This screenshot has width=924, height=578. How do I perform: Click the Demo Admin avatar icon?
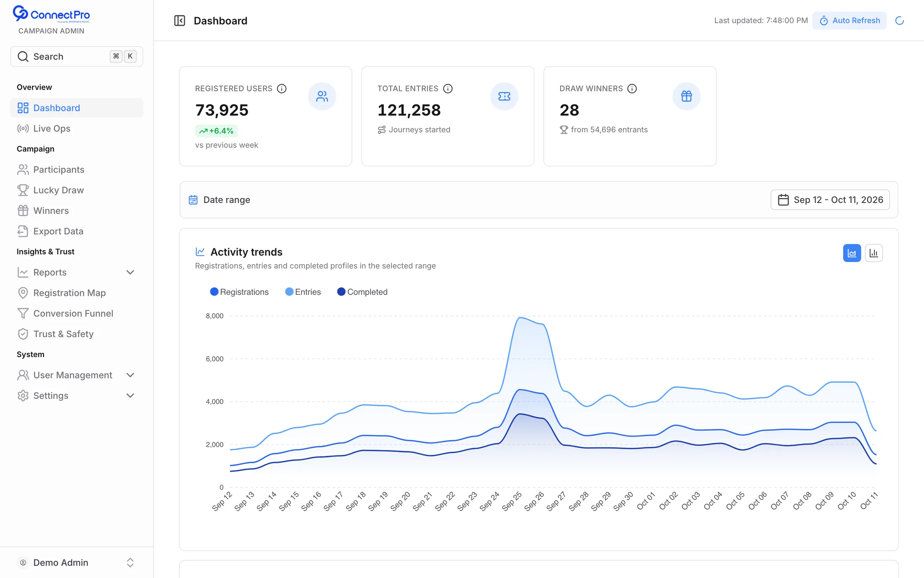(x=23, y=563)
